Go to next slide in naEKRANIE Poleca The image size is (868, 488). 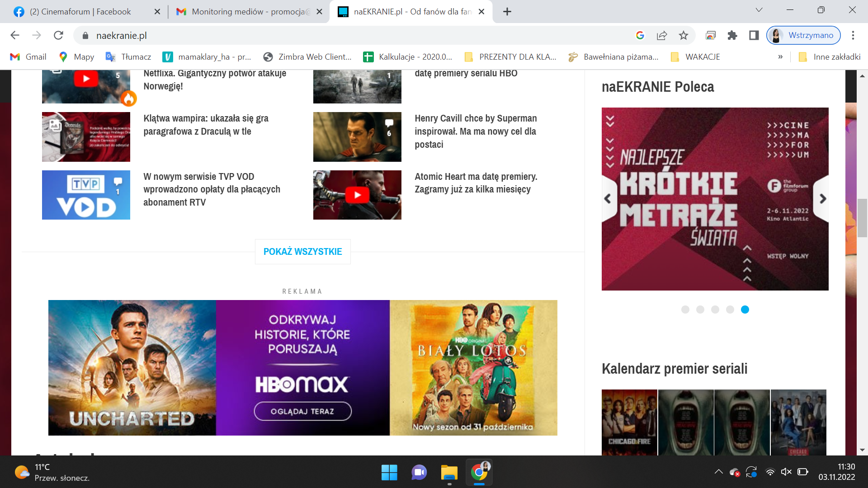(x=822, y=198)
